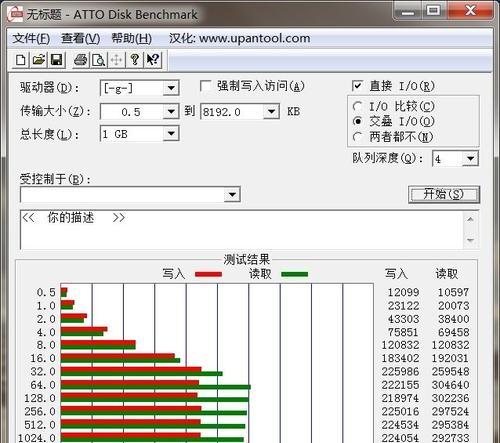The width and height of the screenshot is (500, 443).
Task: Click write value 218974 in results
Action: (400, 398)
